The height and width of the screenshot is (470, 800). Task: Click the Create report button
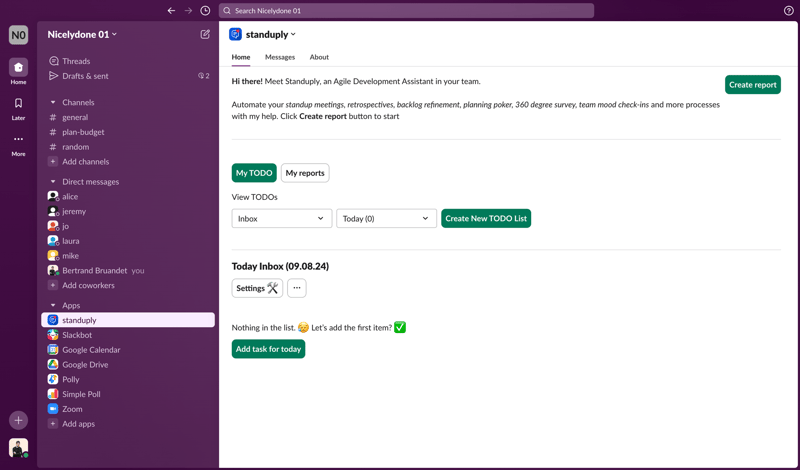click(x=753, y=85)
